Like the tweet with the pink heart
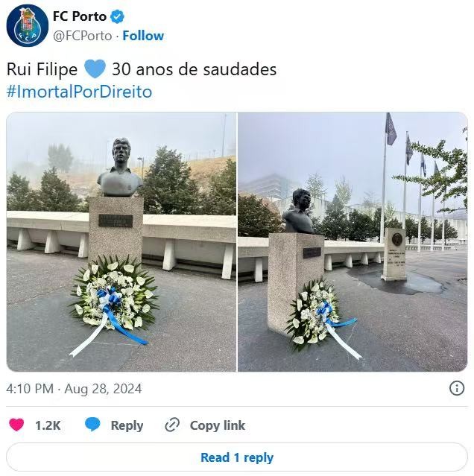The image size is (474, 476). 16,425
